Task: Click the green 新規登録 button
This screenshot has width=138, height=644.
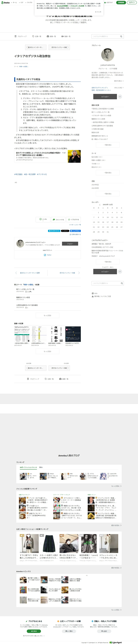Action: [x=121, y=2]
